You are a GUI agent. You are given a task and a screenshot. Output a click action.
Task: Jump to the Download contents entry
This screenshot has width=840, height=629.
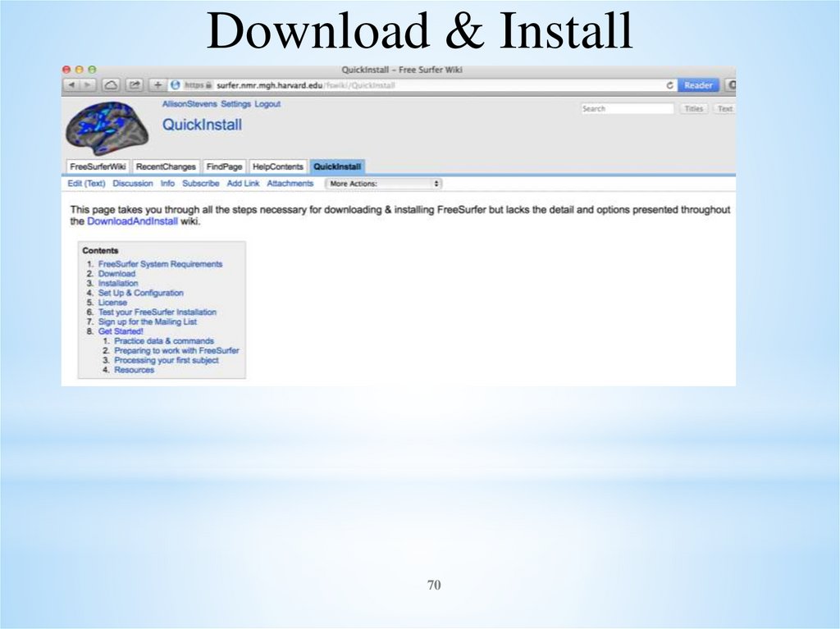tap(116, 274)
